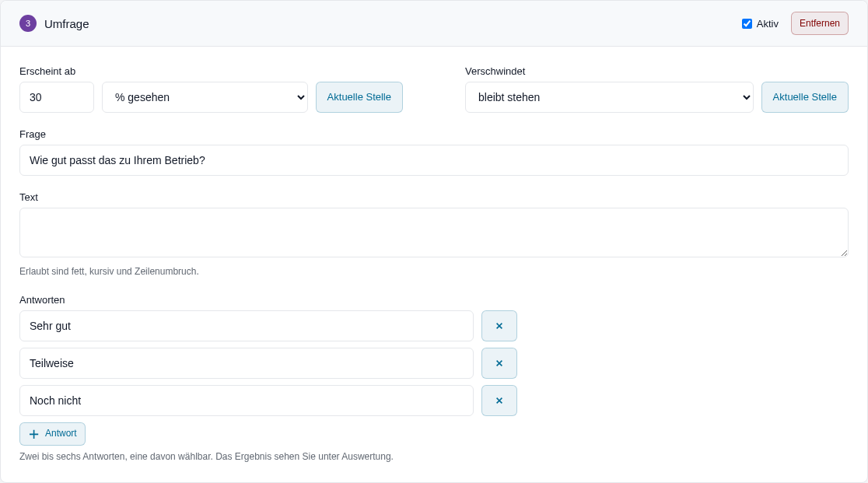Image resolution: width=868 pixels, height=483 pixels.
Task: Edit the 'Sehr gut' answer field
Action: [x=247, y=326]
